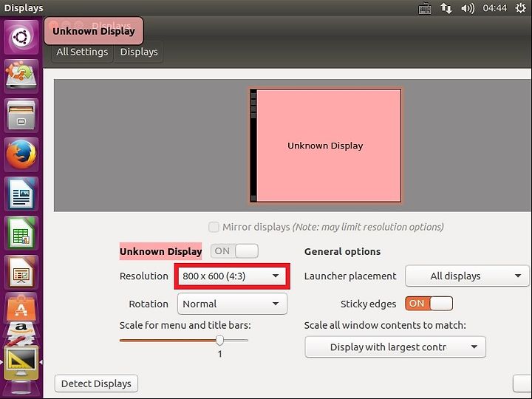The image size is (532, 399).
Task: Open the Rotation dropdown set to Normal
Action: (x=232, y=304)
